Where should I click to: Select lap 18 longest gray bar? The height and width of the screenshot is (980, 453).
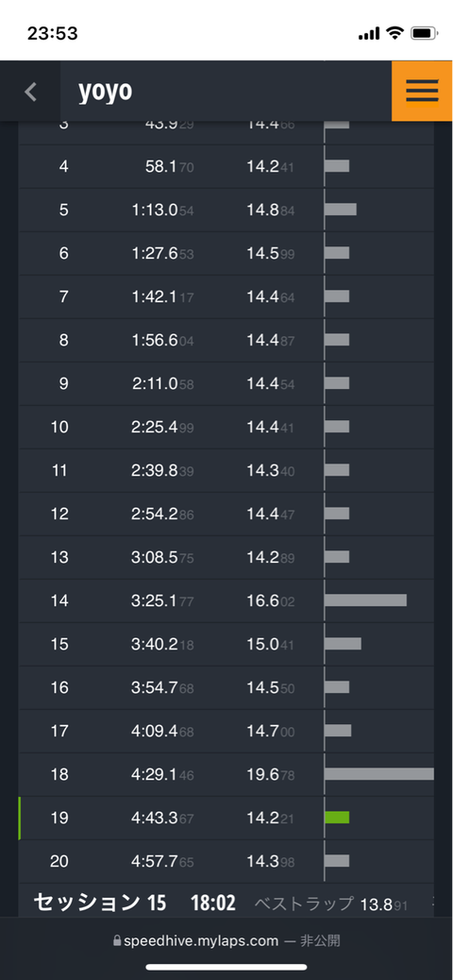(379, 774)
